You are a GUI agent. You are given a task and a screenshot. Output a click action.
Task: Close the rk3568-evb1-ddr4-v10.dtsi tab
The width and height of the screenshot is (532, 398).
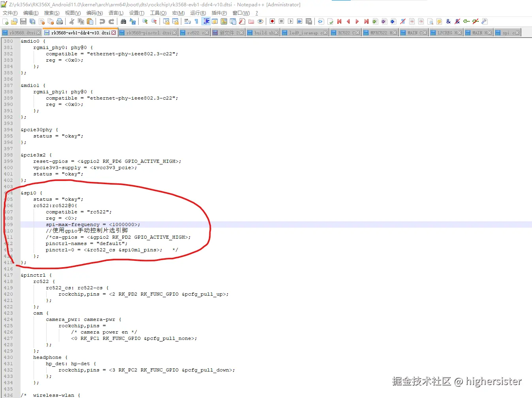114,33
